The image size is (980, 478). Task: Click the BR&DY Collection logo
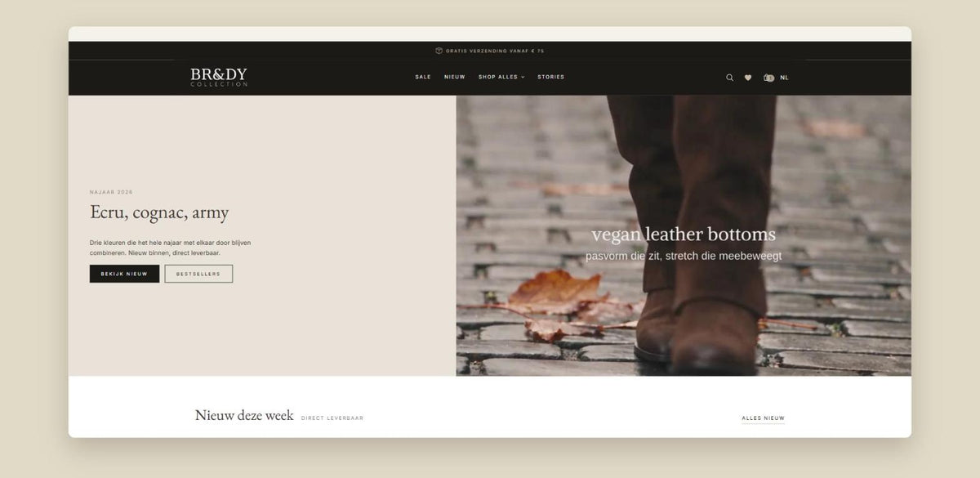(x=219, y=78)
